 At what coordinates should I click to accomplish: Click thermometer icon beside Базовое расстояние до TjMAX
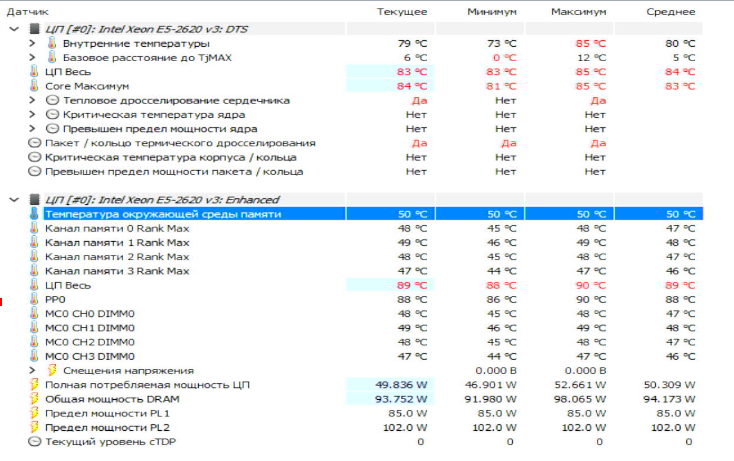coord(52,58)
